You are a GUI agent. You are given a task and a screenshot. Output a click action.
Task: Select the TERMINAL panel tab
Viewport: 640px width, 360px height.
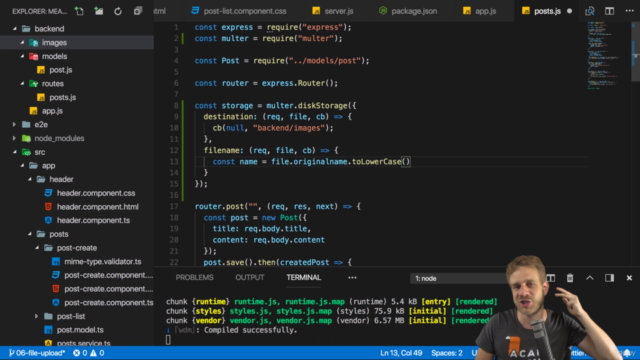(x=303, y=278)
